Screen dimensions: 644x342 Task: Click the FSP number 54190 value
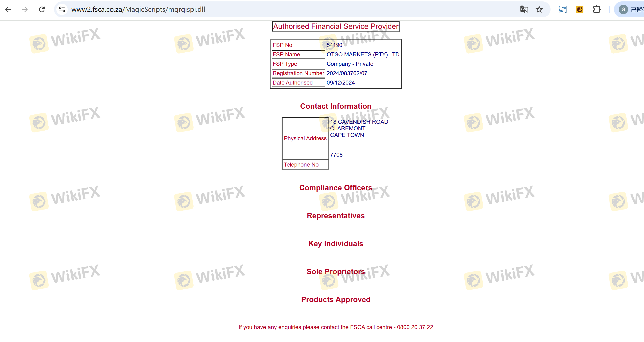pos(334,45)
